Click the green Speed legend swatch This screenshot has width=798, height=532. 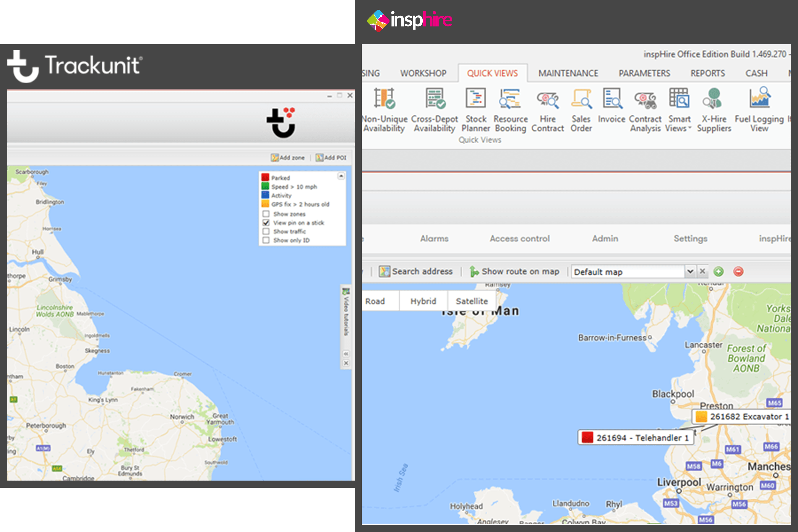[x=265, y=186]
